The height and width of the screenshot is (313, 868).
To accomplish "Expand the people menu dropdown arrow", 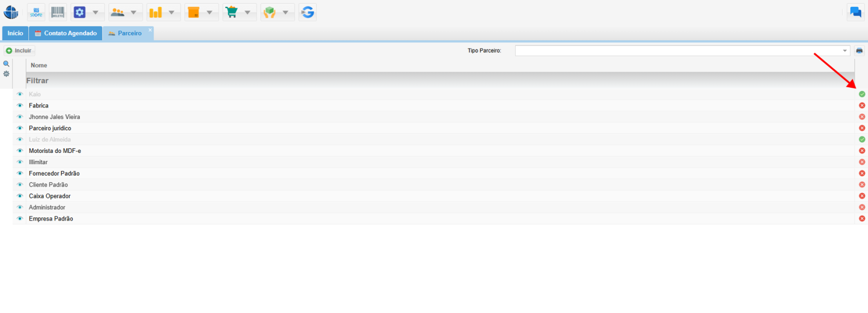I will point(133,12).
